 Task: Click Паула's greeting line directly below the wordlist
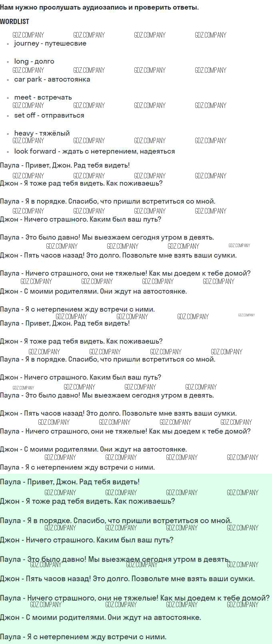tap(65, 165)
